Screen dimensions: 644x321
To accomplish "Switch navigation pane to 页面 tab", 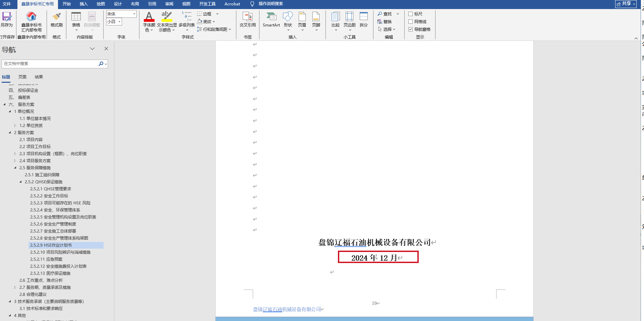I will tap(22, 77).
